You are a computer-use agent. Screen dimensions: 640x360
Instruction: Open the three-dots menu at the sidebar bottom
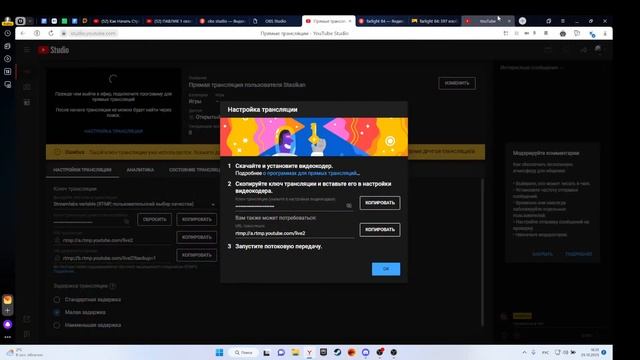coord(7,337)
